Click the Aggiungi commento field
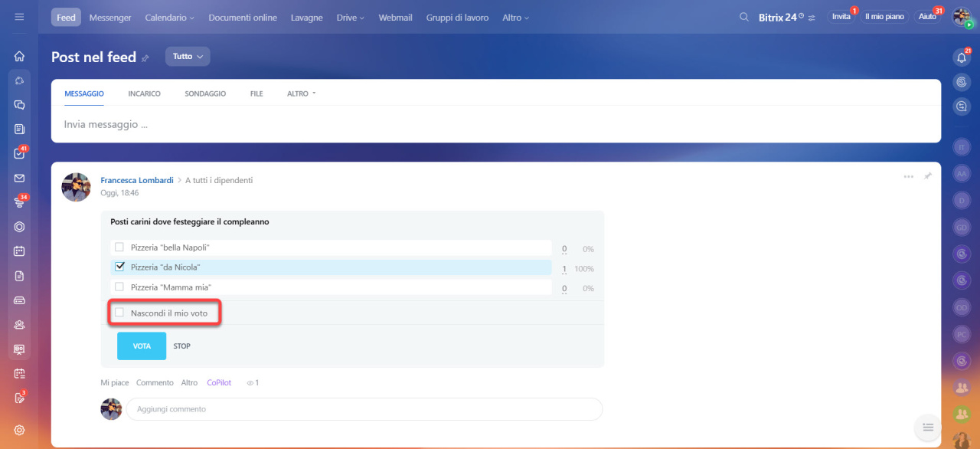 (x=364, y=409)
